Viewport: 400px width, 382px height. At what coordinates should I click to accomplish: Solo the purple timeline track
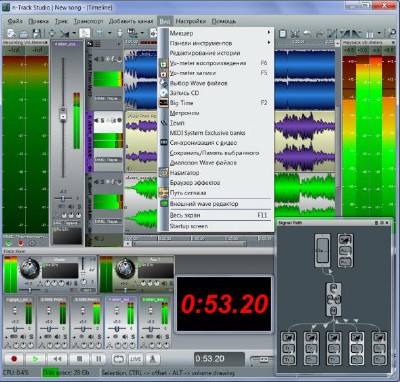102,120
